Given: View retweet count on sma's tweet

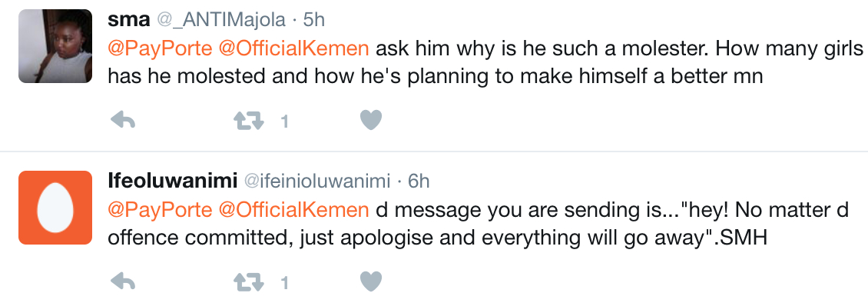Looking at the screenshot, I should 284,122.
